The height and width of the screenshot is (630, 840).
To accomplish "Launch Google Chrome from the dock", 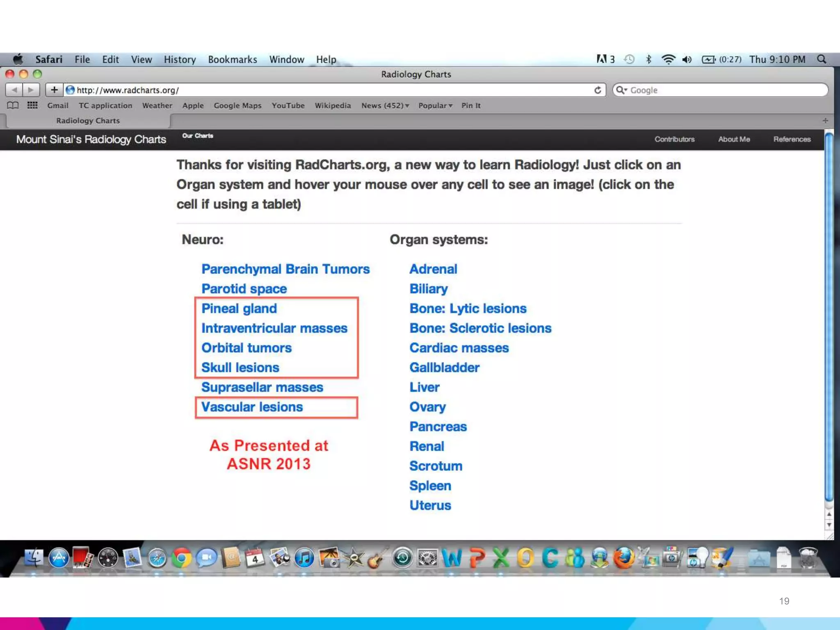I will [x=181, y=558].
